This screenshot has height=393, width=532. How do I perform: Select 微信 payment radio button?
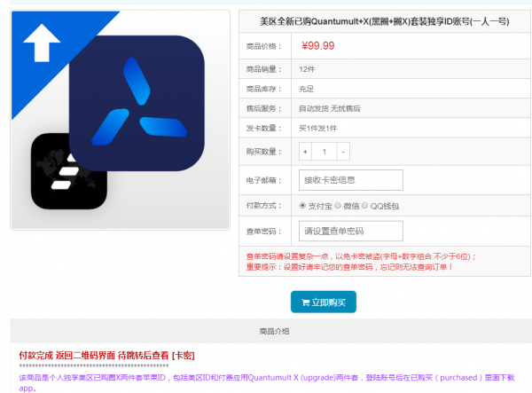(338, 205)
